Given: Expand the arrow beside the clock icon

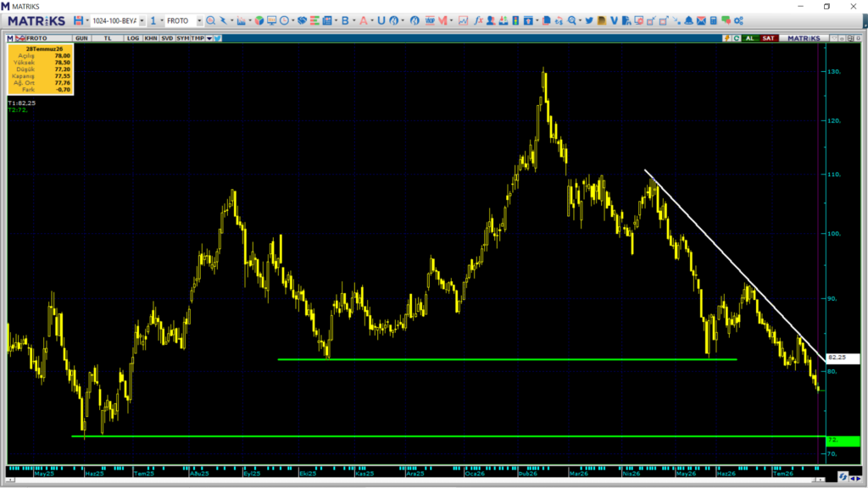Looking at the screenshot, I should point(292,20).
